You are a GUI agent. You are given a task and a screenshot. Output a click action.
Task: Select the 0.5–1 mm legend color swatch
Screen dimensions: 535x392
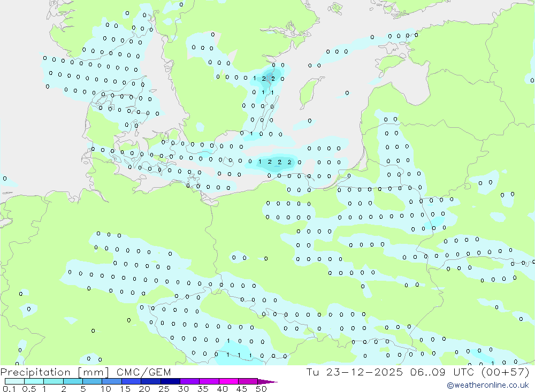point(34,381)
